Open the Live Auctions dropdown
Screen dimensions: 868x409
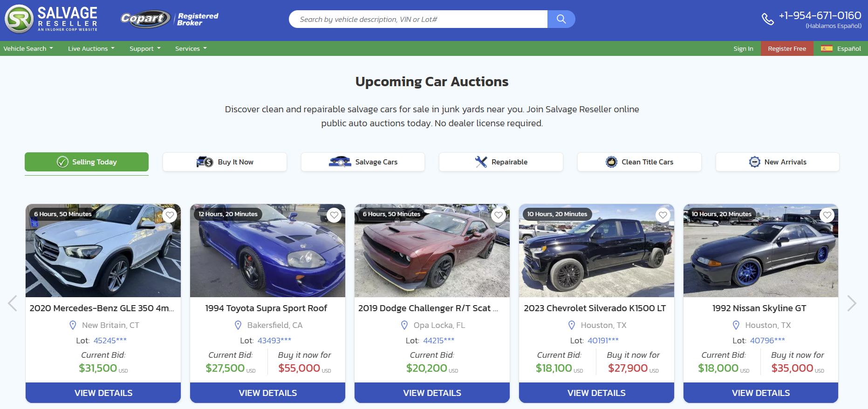point(91,48)
